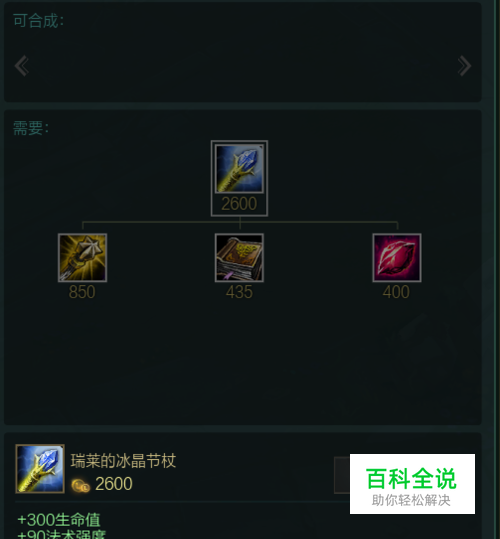Click the 2600 cost under the scepter icon
Screen dimensions: 500x539
(239, 204)
